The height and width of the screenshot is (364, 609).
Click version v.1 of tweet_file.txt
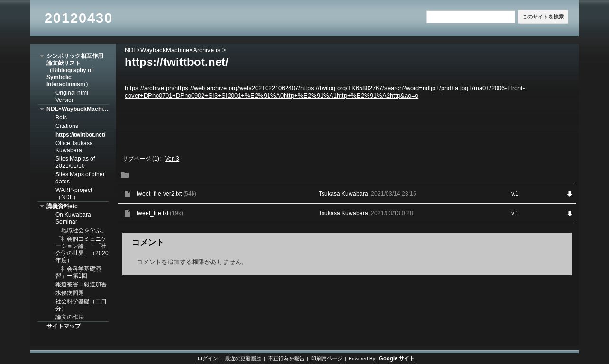515,213
